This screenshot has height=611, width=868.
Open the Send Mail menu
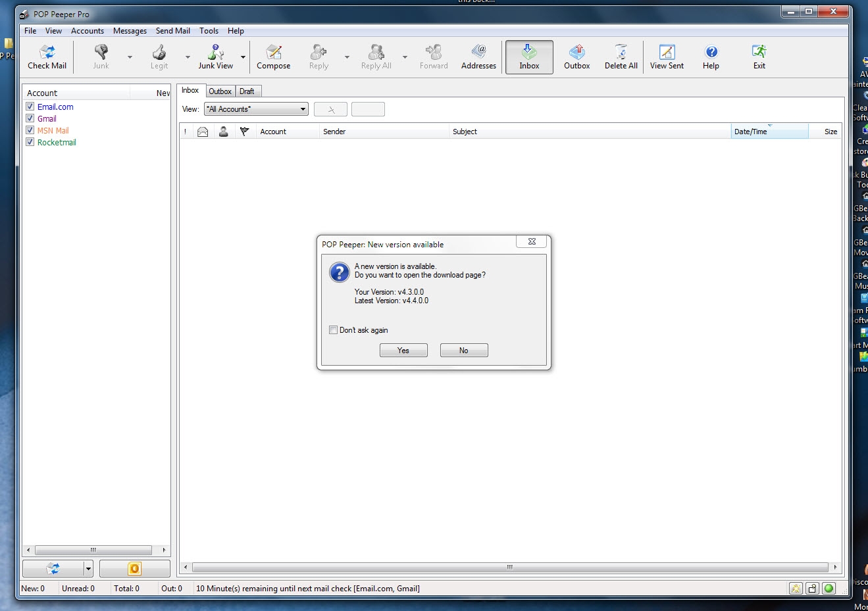pos(173,31)
